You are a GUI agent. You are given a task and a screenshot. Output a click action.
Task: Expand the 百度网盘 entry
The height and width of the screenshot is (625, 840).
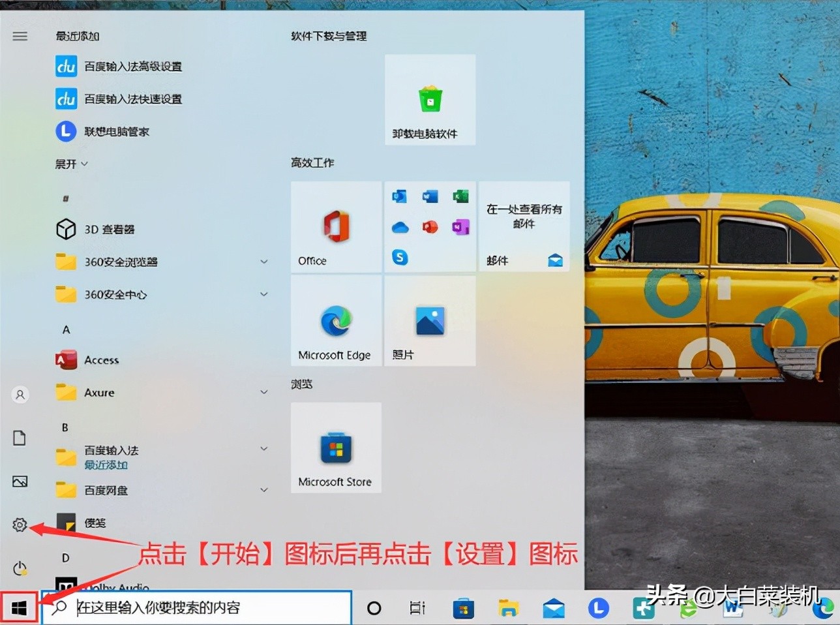[x=264, y=489]
